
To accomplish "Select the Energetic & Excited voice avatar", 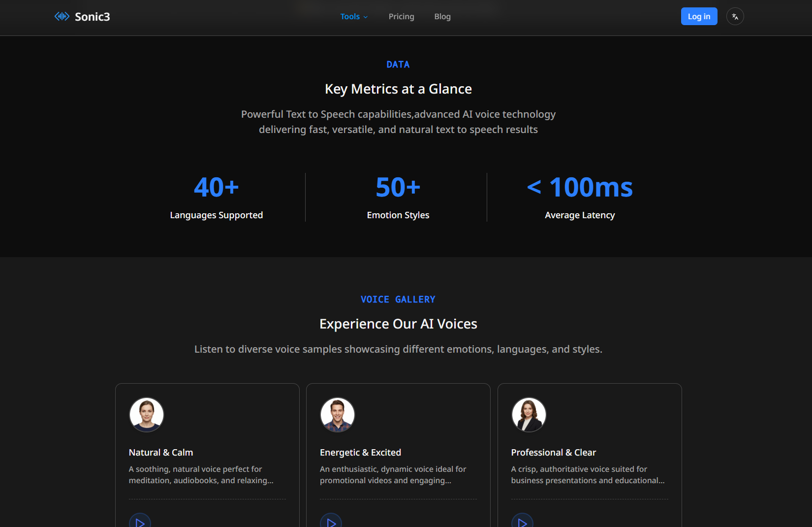I will (x=338, y=415).
